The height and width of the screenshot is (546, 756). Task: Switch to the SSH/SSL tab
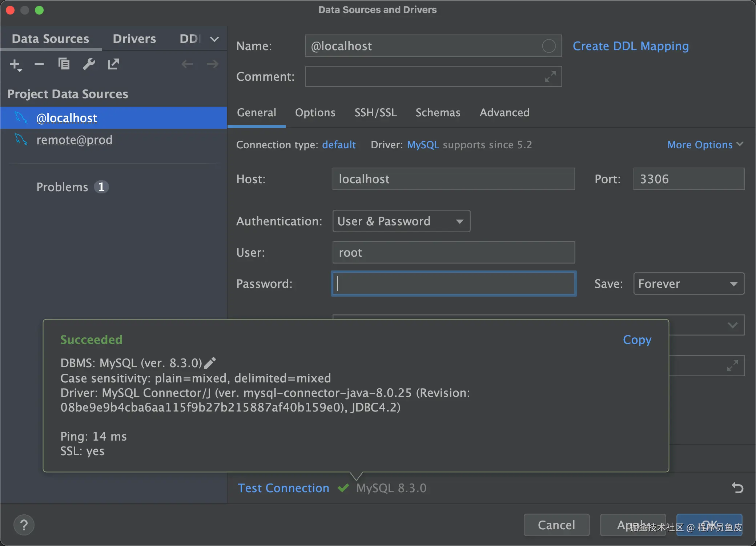click(x=375, y=113)
